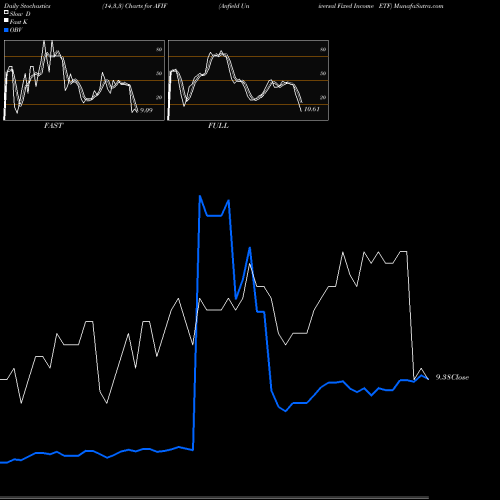Click the 10.61 value in FULL chart

(x=312, y=109)
